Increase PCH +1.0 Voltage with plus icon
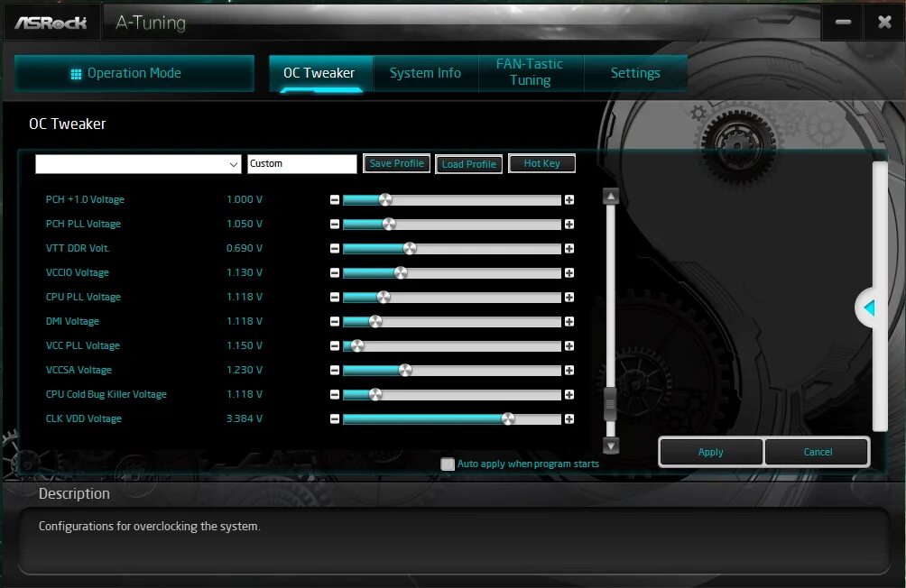 pos(569,200)
